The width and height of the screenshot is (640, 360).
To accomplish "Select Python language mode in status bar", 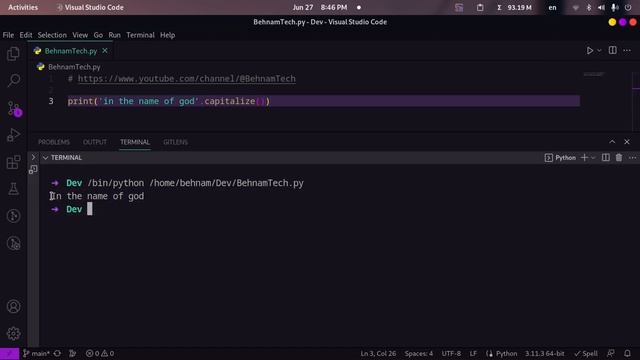I will point(506,353).
